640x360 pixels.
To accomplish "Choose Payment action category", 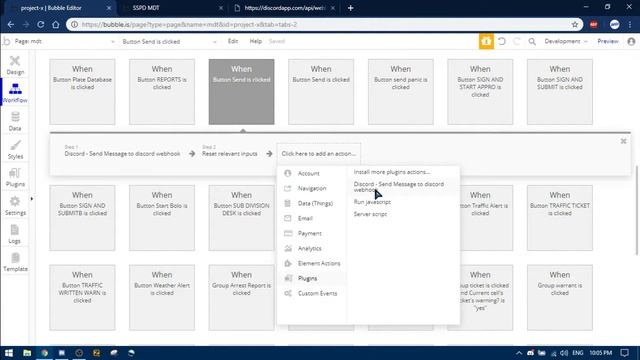I will 311,233.
